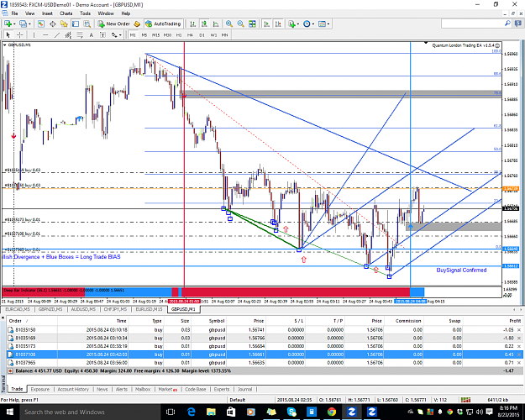Expand the Arrows tool dropdown arrow
The image size is (525, 420).
click(x=120, y=34)
